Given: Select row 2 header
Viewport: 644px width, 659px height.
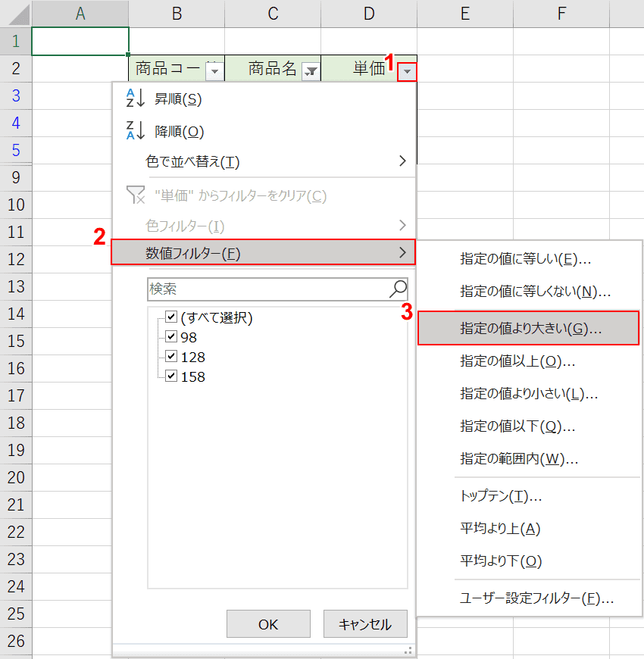Looking at the screenshot, I should point(16,68).
